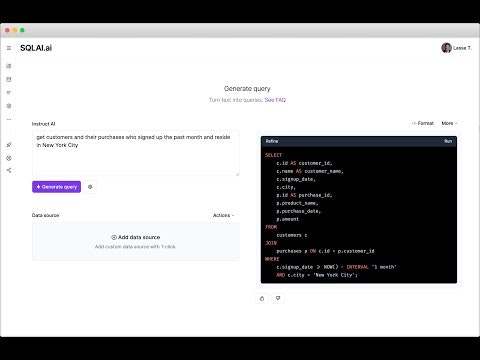Click the Data source label
Viewport: 480px width, 360px height.
coord(45,215)
